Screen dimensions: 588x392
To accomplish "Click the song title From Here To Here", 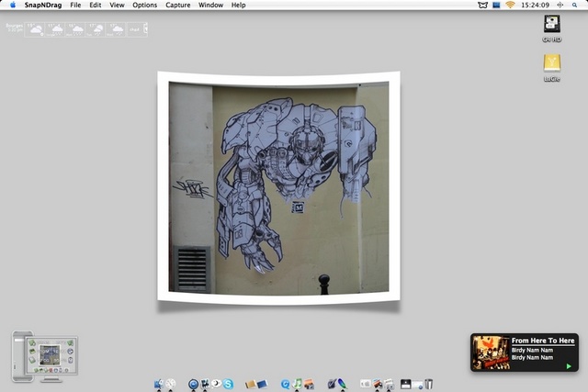I will 543,341.
